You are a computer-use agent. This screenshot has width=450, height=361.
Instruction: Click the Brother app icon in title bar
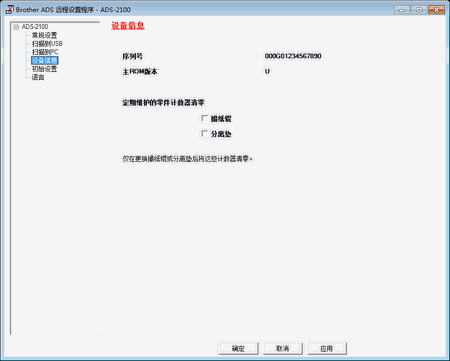9,9
